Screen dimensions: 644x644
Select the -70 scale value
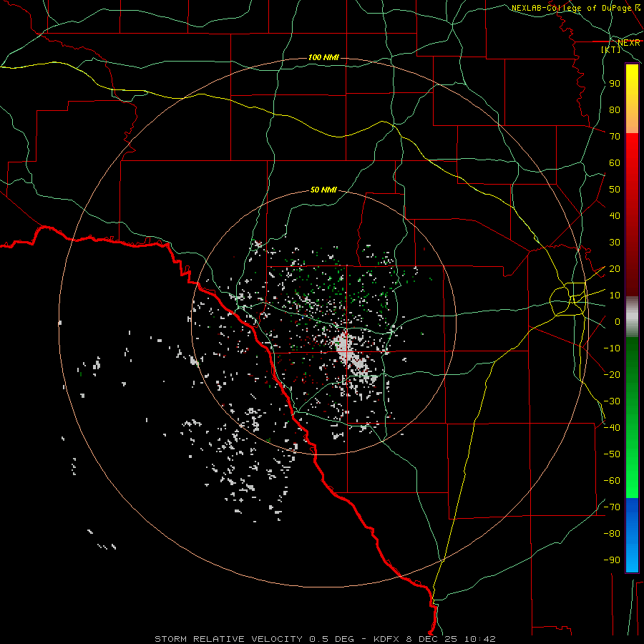(x=612, y=507)
